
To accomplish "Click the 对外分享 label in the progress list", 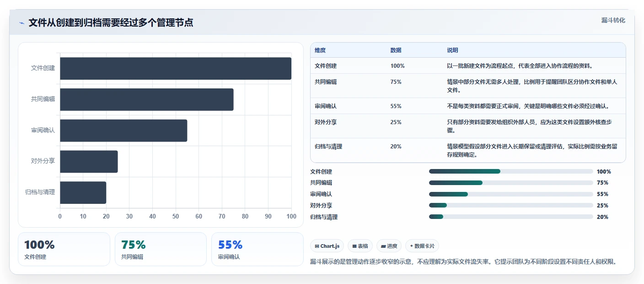I will tap(321, 206).
